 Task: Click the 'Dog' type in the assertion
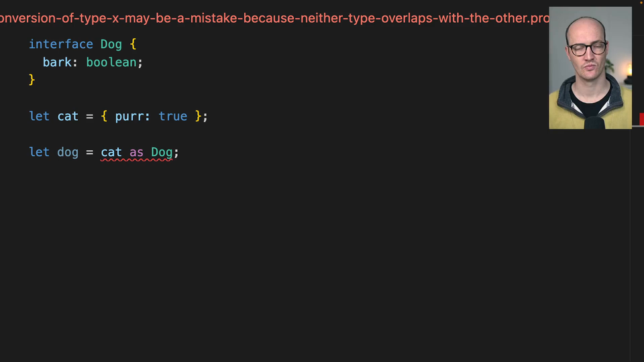pos(162,152)
